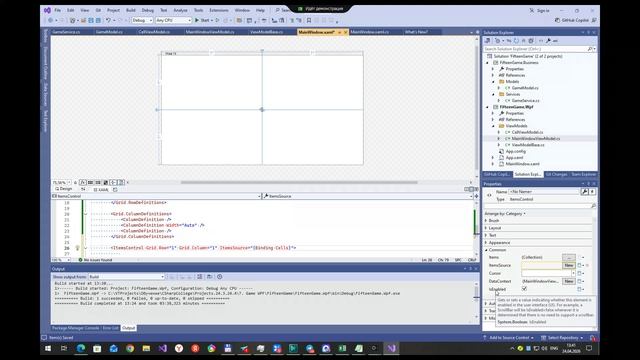The image size is (640, 360).
Task: Click the Start debugging button
Action: point(203,20)
